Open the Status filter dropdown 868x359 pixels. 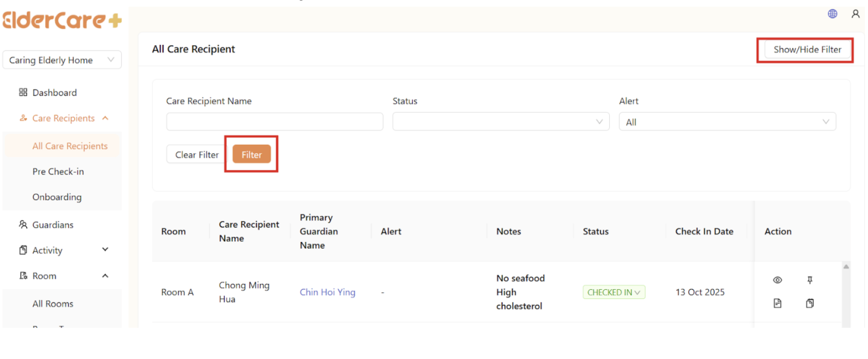click(x=501, y=122)
